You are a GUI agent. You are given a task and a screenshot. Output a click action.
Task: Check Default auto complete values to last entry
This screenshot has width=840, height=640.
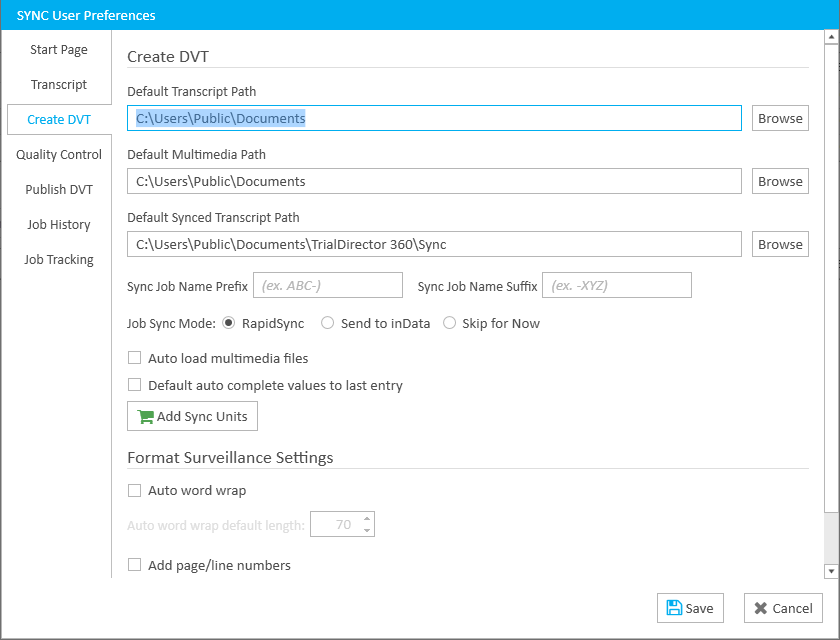[x=134, y=385]
